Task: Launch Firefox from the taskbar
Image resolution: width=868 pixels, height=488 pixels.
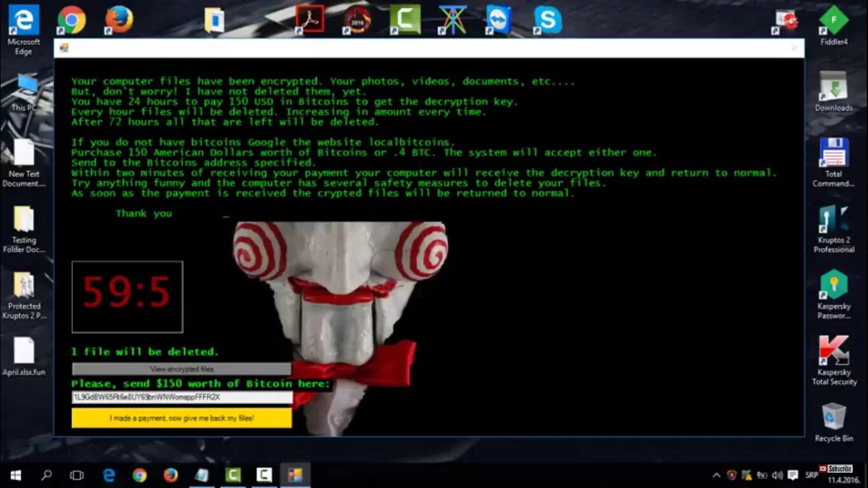Action: pyautogui.click(x=170, y=475)
